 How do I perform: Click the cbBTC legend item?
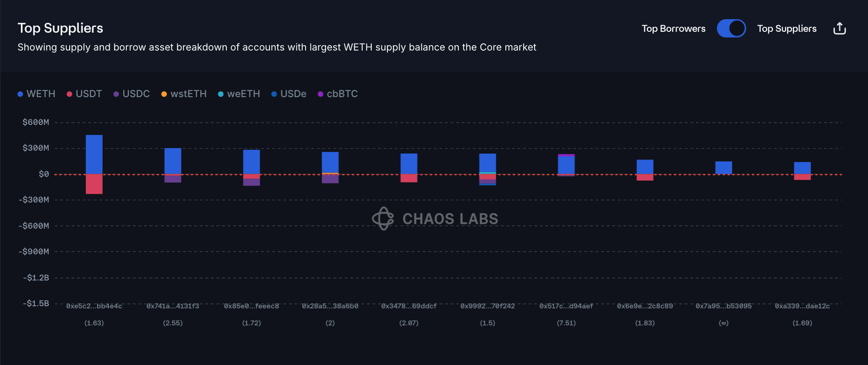tap(338, 94)
